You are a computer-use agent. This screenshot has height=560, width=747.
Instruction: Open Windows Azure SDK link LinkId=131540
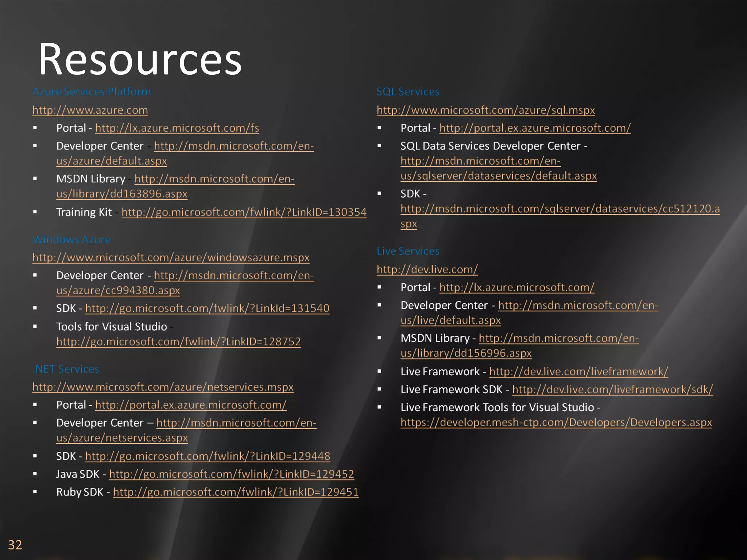(207, 308)
